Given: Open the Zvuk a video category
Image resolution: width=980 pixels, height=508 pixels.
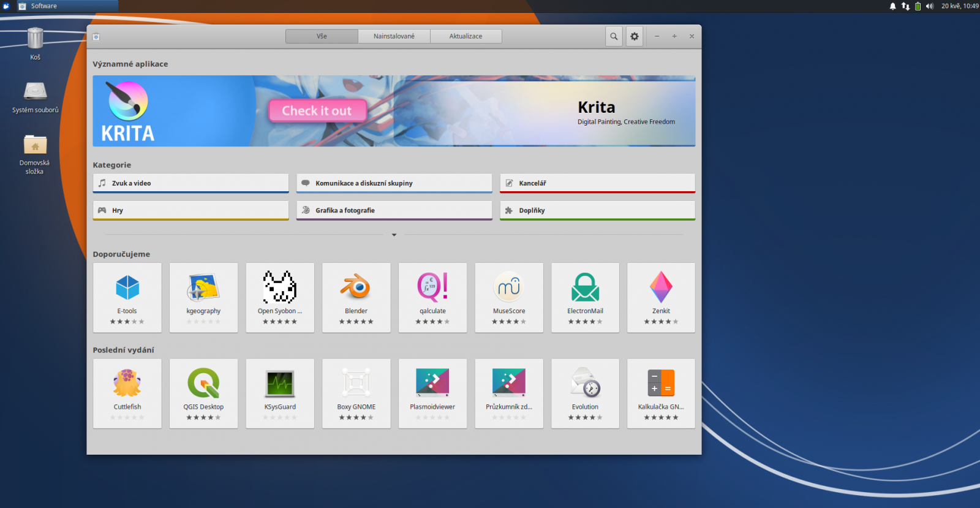Looking at the screenshot, I should [x=190, y=183].
